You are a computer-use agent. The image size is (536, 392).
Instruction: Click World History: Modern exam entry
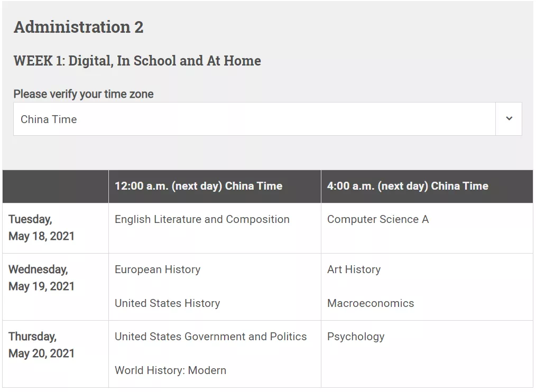(170, 370)
